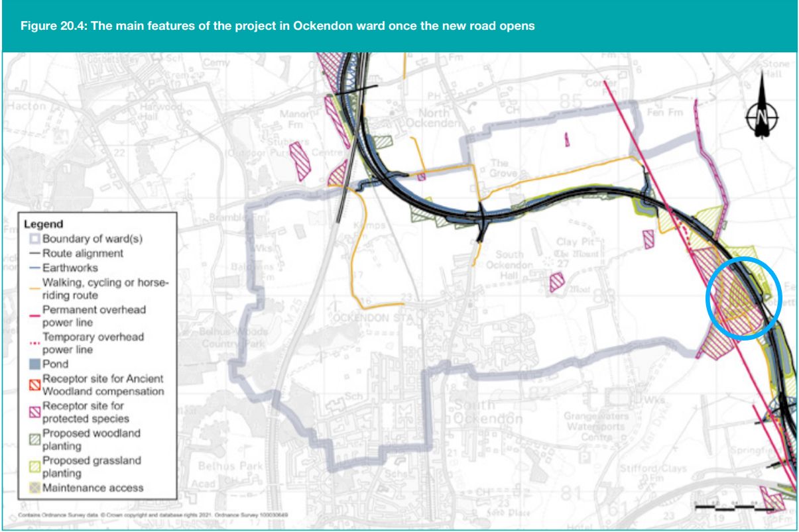
Task: Click the "Legend" heading
Action: 43,224
